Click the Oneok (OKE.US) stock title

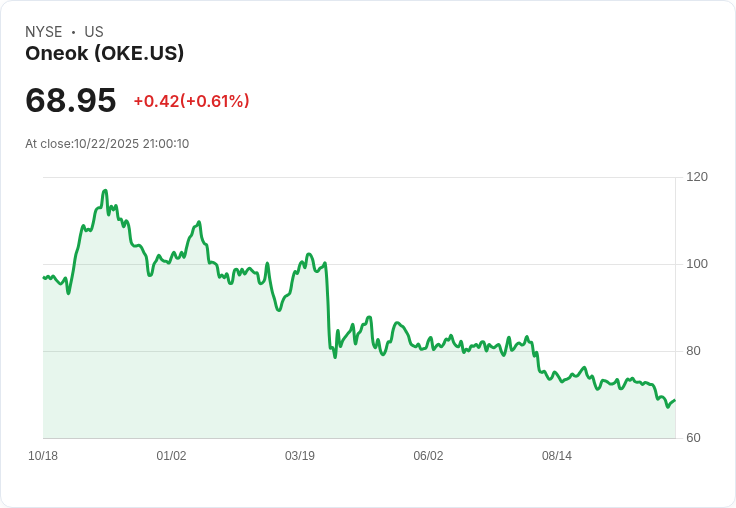point(104,54)
